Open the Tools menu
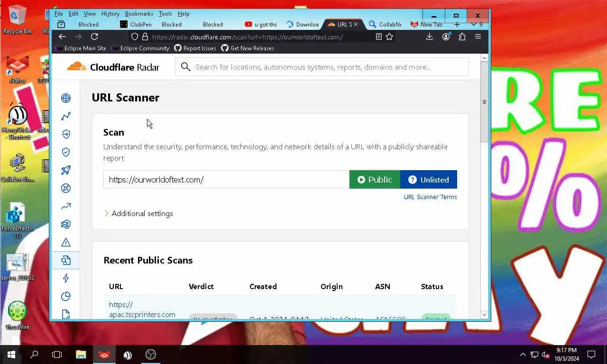Viewport: 607px width, 364px height. coord(165,14)
